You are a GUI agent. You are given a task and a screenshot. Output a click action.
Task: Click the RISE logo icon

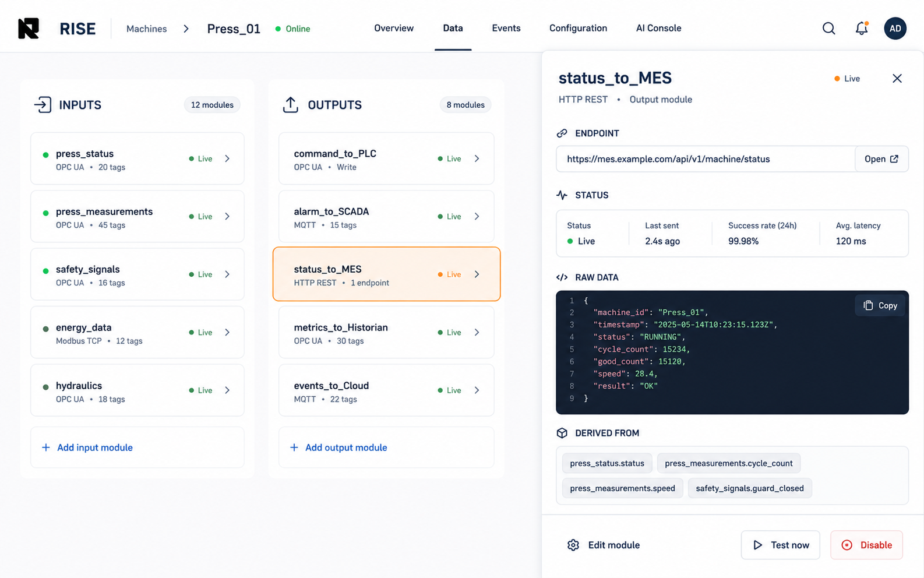coord(29,29)
